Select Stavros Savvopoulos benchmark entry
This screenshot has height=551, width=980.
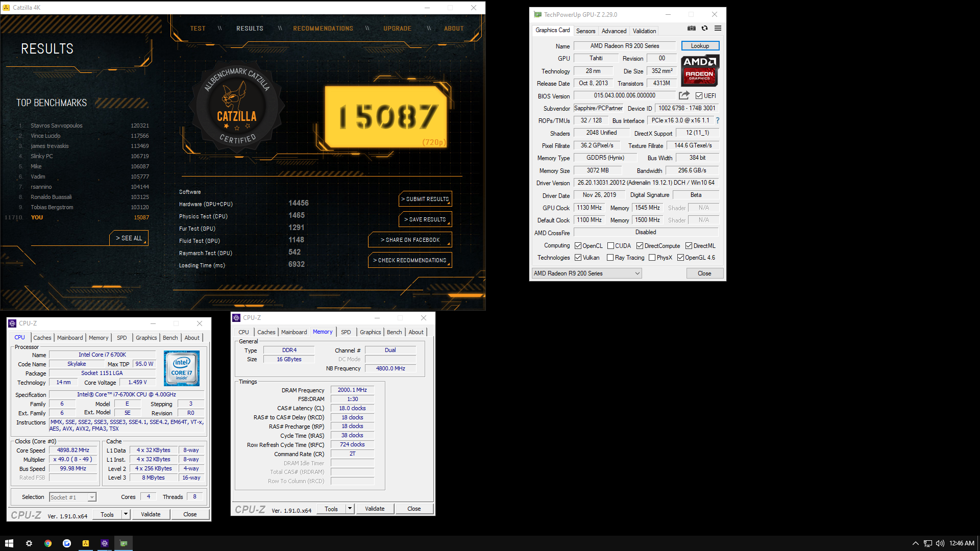coord(84,126)
